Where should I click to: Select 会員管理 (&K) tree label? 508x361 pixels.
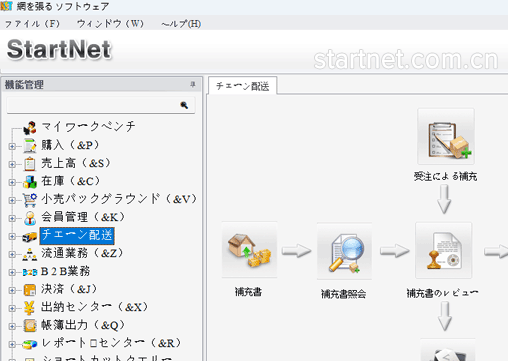click(x=83, y=217)
